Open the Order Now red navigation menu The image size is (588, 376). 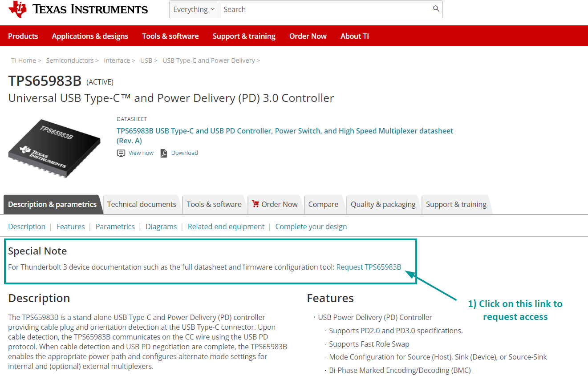[308, 36]
